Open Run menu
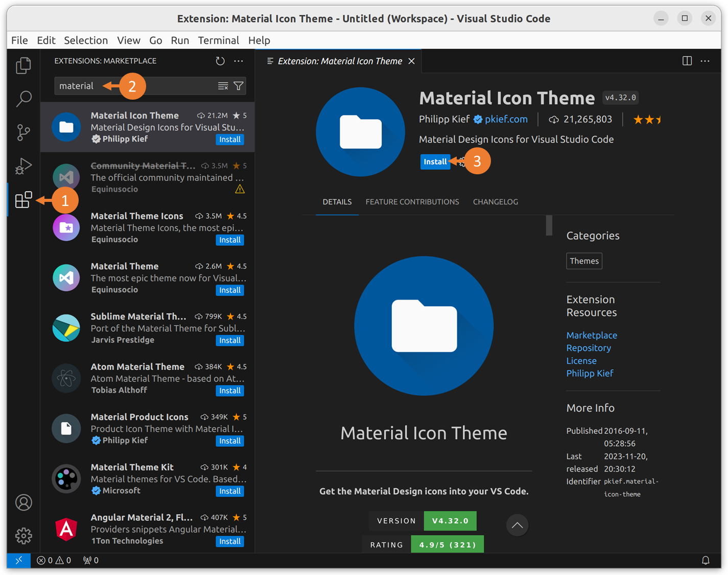 pyautogui.click(x=180, y=40)
